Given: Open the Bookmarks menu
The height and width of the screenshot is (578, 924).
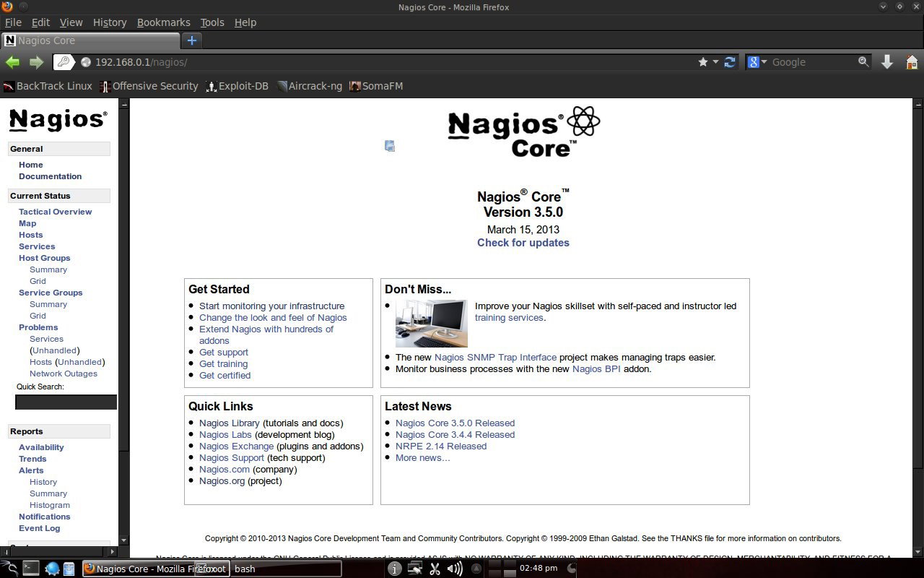Looking at the screenshot, I should click(164, 22).
